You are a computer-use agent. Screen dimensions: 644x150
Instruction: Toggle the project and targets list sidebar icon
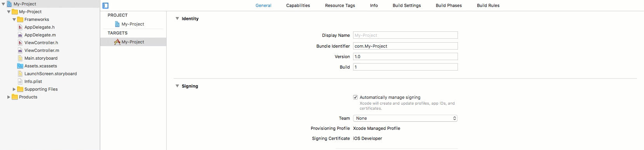pos(106,5)
